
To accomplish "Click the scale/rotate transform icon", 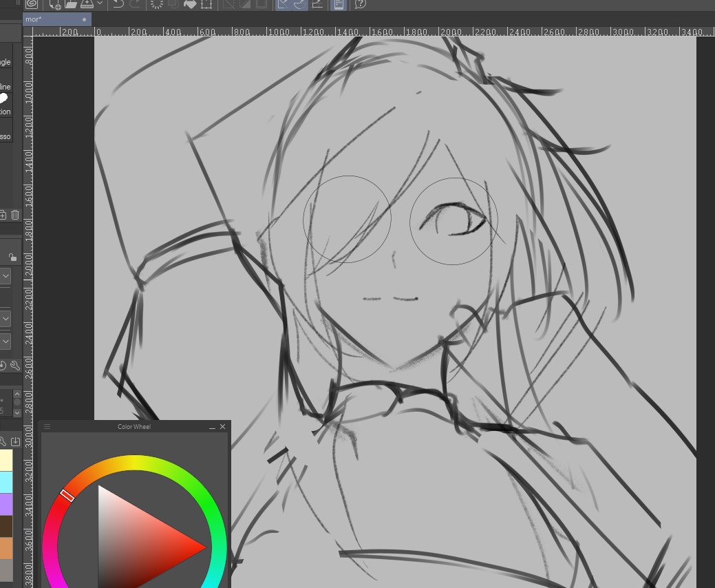I will (x=206, y=4).
